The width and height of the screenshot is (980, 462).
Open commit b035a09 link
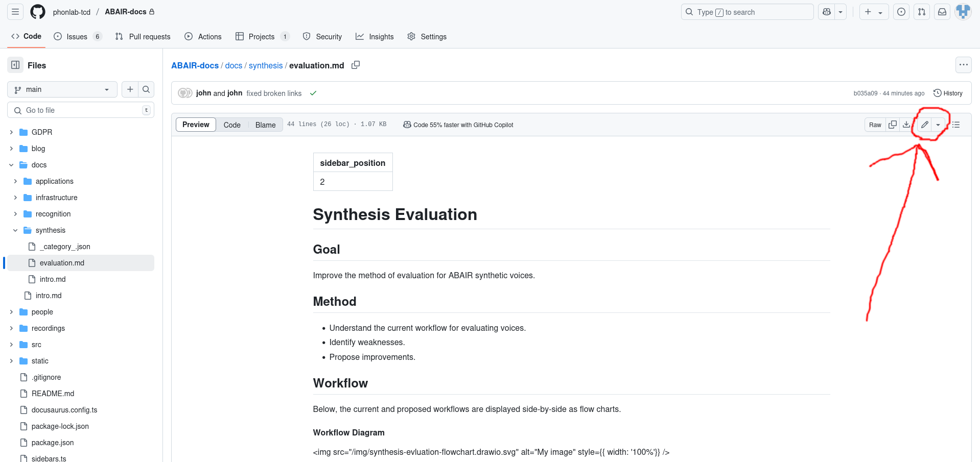865,93
